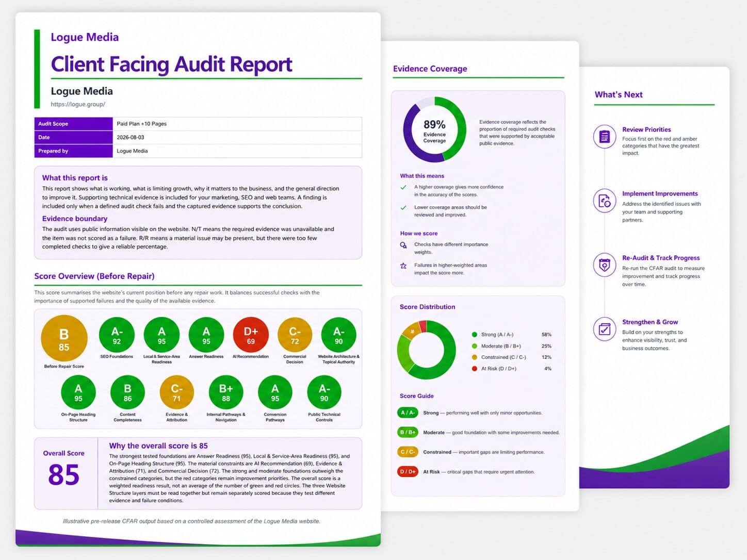Image resolution: width=747 pixels, height=560 pixels.
Task: Click the Moderate (B / B+) legend color dot
Action: point(475,346)
